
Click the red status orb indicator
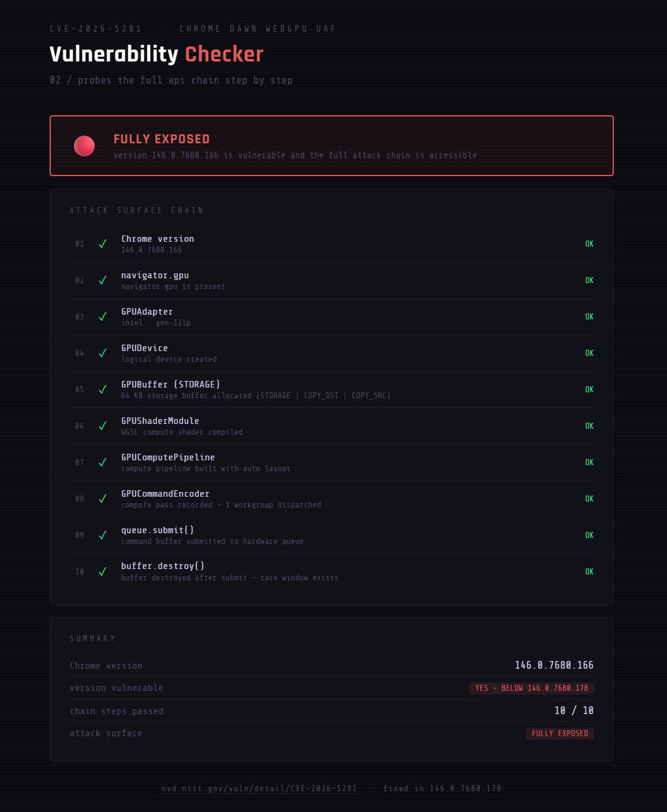click(x=84, y=146)
